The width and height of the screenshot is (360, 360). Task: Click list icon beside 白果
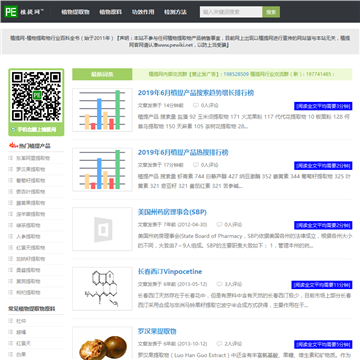pos(11,354)
